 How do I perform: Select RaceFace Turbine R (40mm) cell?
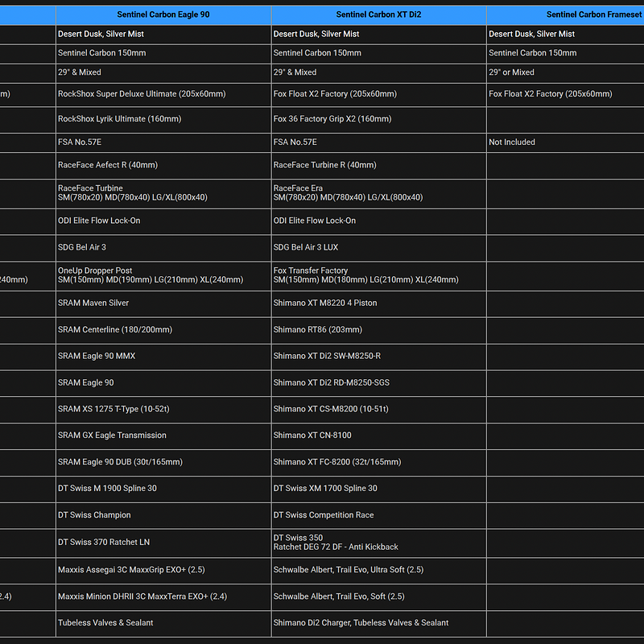(x=378, y=166)
